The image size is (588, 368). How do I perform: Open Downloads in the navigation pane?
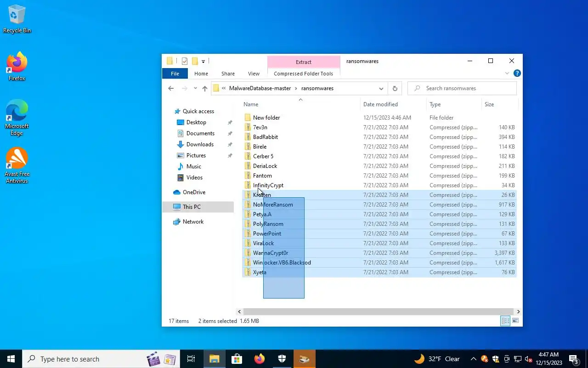tap(200, 144)
